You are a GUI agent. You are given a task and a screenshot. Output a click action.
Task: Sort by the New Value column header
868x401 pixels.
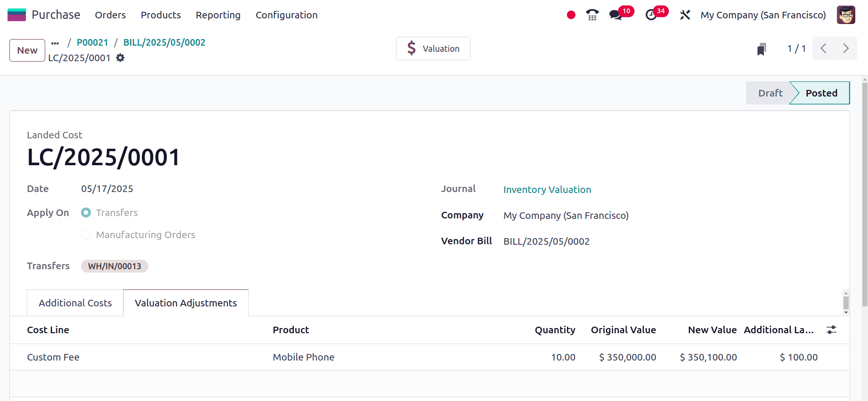coord(712,330)
